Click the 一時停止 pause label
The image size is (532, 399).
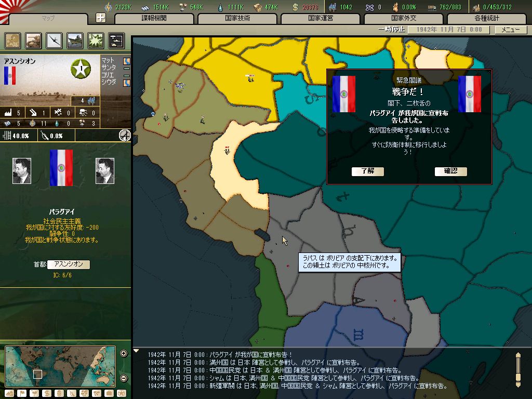392,30
